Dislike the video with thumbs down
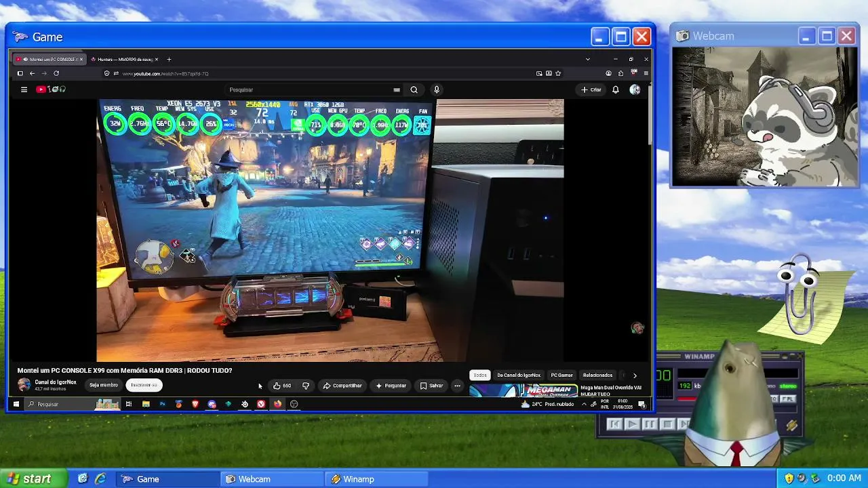This screenshot has width=868, height=488. 306,386
